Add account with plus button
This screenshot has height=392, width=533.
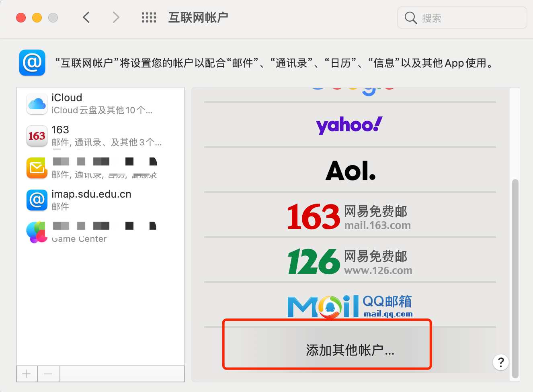(27, 374)
